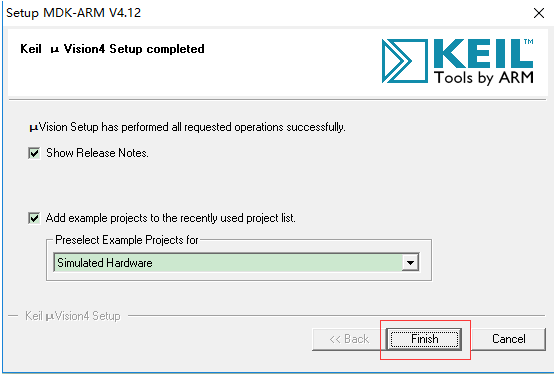Click Finish to complete the setup

(x=424, y=339)
